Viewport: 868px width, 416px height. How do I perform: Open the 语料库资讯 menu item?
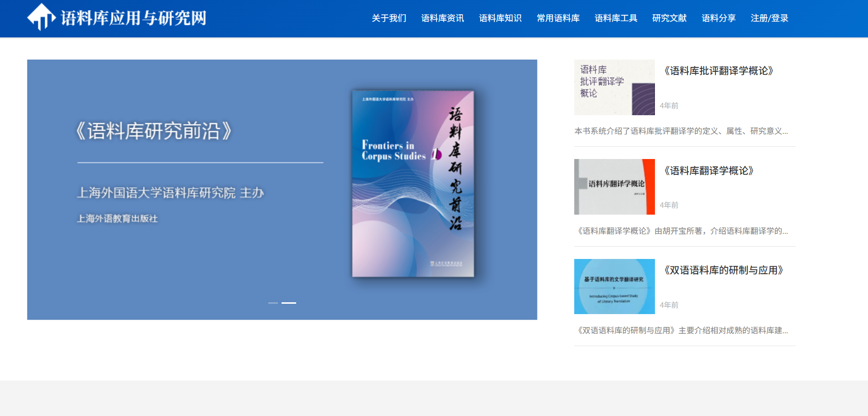click(x=442, y=18)
